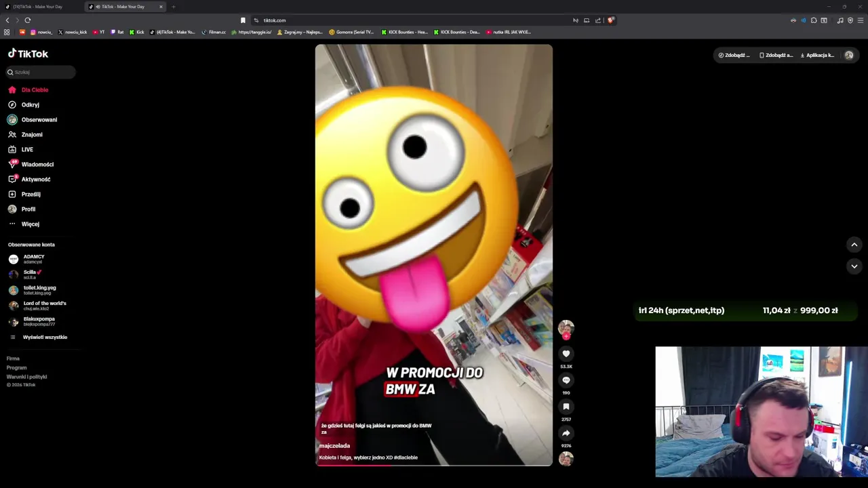This screenshot has width=868, height=488.
Task: Expand the Program footer section
Action: pyautogui.click(x=16, y=367)
